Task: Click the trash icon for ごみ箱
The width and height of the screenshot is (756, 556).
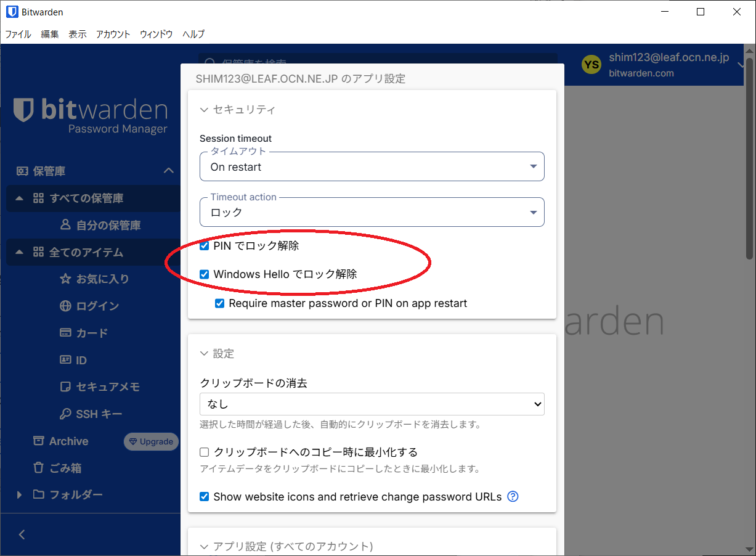Action: 38,468
